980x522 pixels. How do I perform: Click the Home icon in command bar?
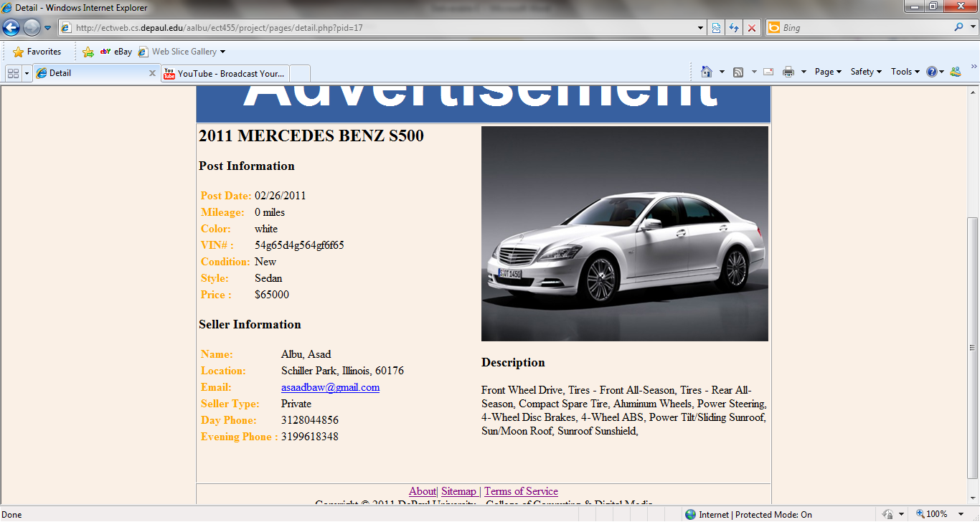tap(707, 72)
